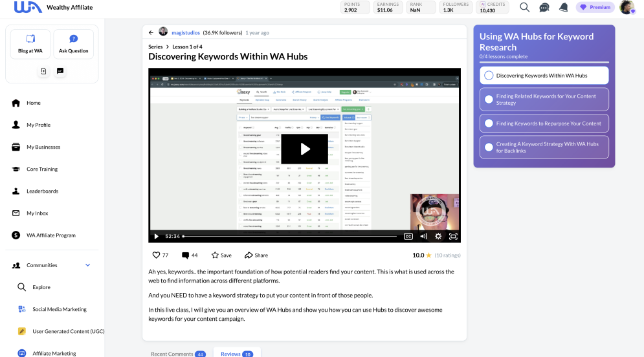Open the notifications bell
The image size is (644, 357).
[564, 7]
